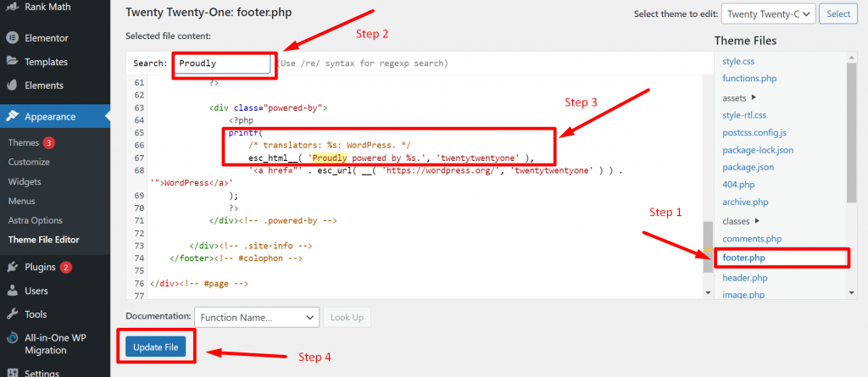Click code line 63 powered-by div
868x377 pixels.
click(268, 108)
